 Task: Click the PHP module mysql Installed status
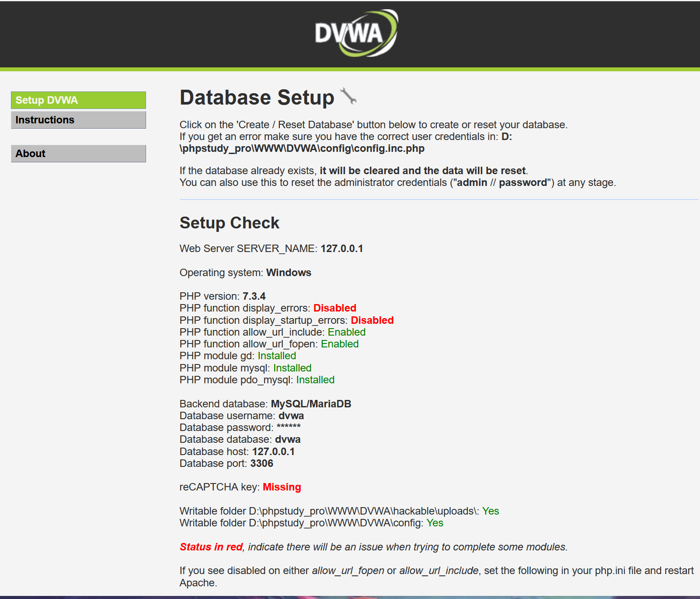pyautogui.click(x=293, y=368)
